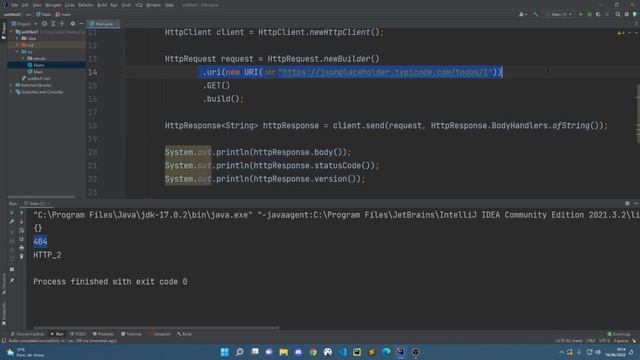The image size is (640, 360).
Task: Click 404 status output in console
Action: coord(40,242)
